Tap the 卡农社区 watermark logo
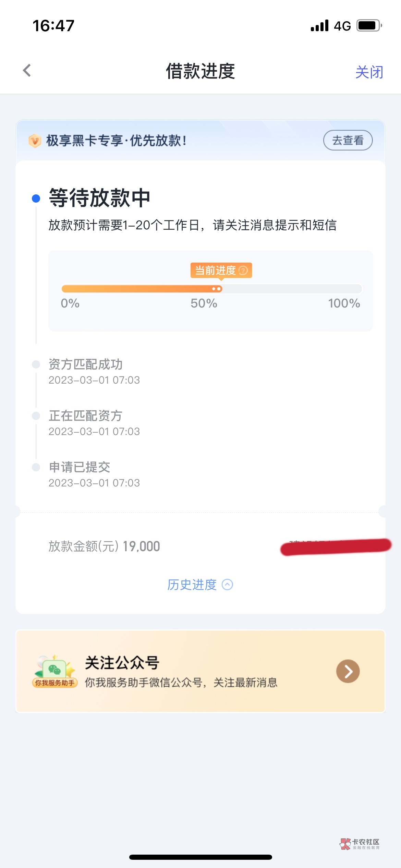Viewport: 401px width, 868px height. (360, 844)
